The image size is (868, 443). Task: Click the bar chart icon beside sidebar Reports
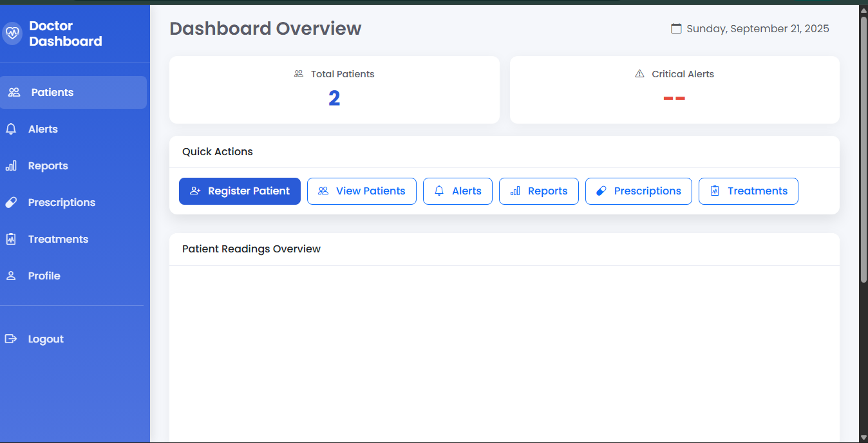[11, 166]
